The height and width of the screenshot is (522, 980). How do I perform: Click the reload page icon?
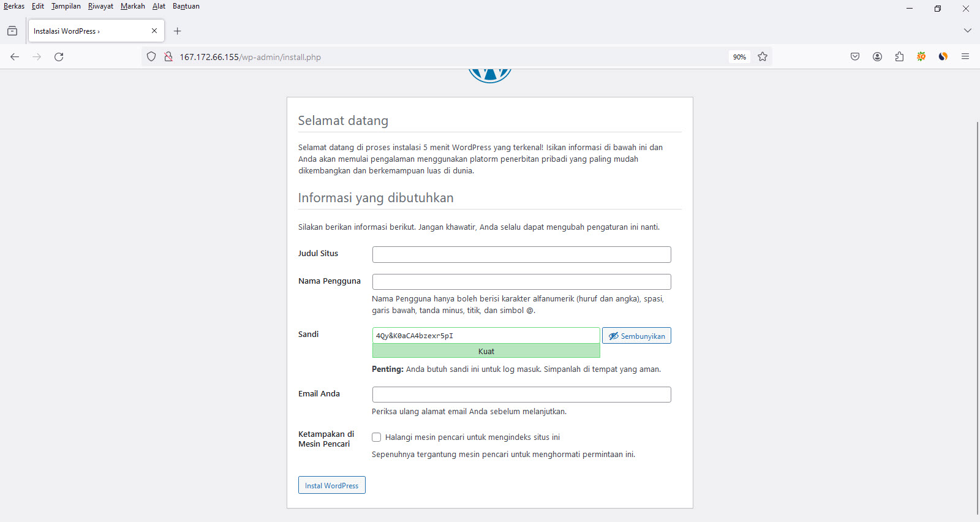point(59,57)
